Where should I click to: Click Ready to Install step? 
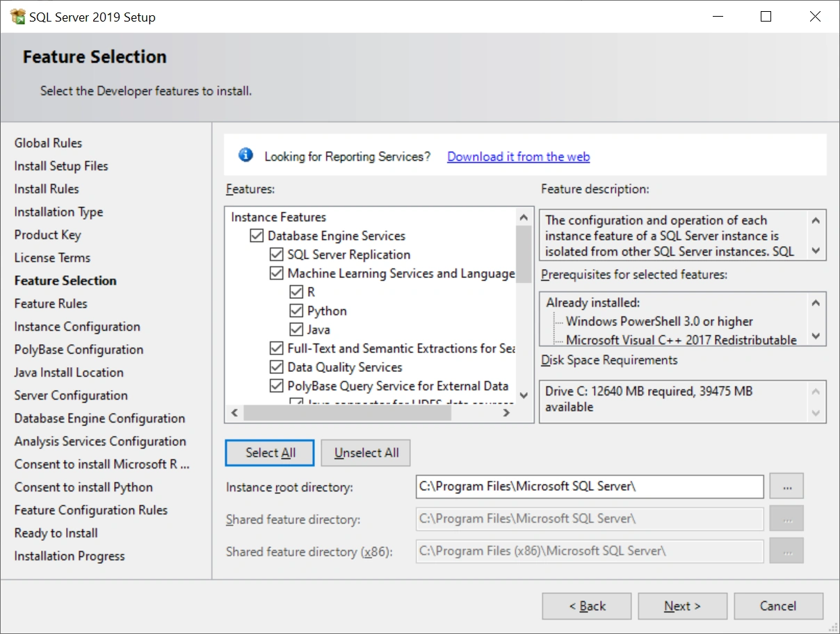click(x=56, y=533)
